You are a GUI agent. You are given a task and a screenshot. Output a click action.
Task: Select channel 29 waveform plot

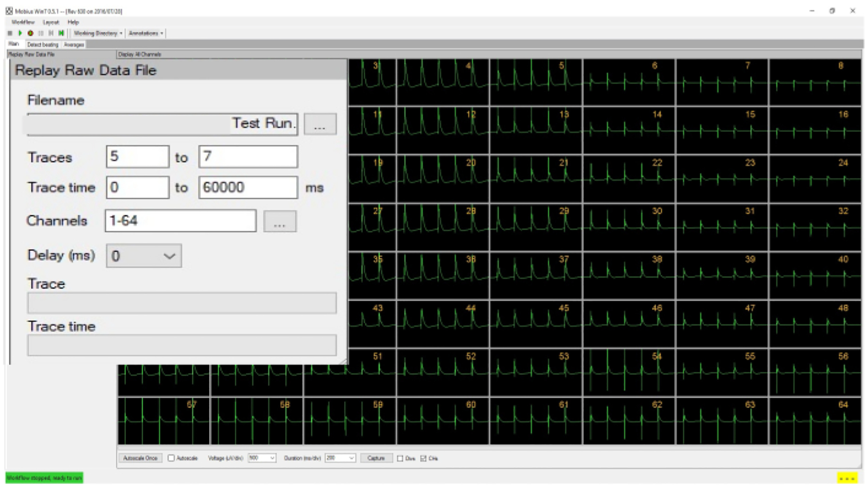(x=536, y=227)
